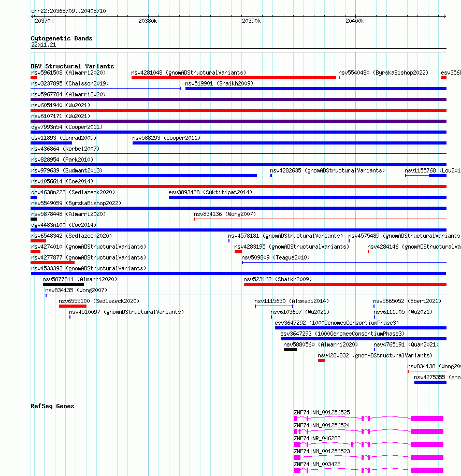Click nsv6103657 (Wu2021) label
Viewport: 461px width, 476px height.
point(300,312)
